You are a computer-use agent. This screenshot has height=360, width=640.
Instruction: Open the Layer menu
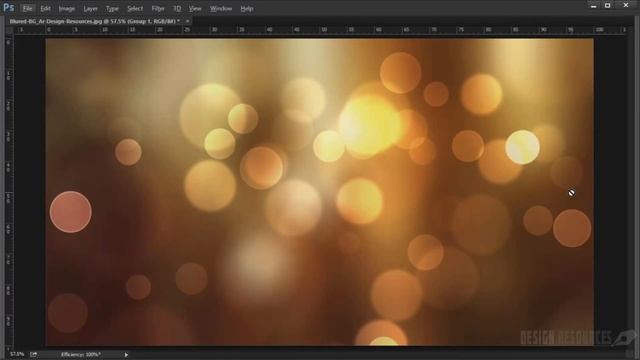coord(90,8)
